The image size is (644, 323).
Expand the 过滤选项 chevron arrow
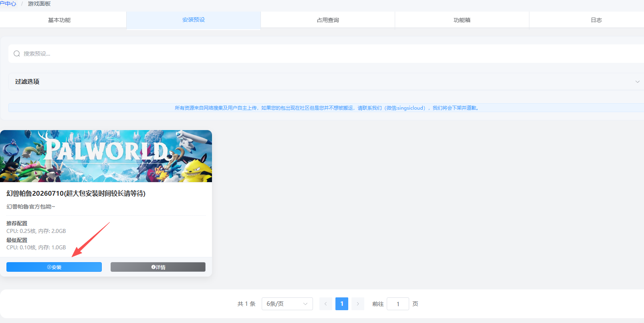(x=637, y=82)
